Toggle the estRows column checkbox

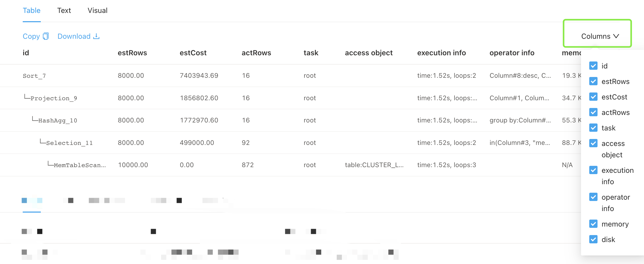coord(593,81)
